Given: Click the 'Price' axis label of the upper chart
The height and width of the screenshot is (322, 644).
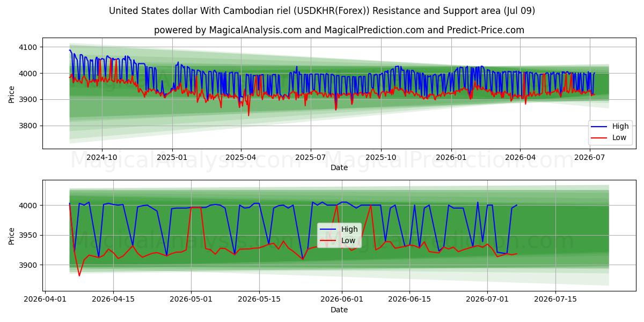Looking at the screenshot, I should (12, 94).
